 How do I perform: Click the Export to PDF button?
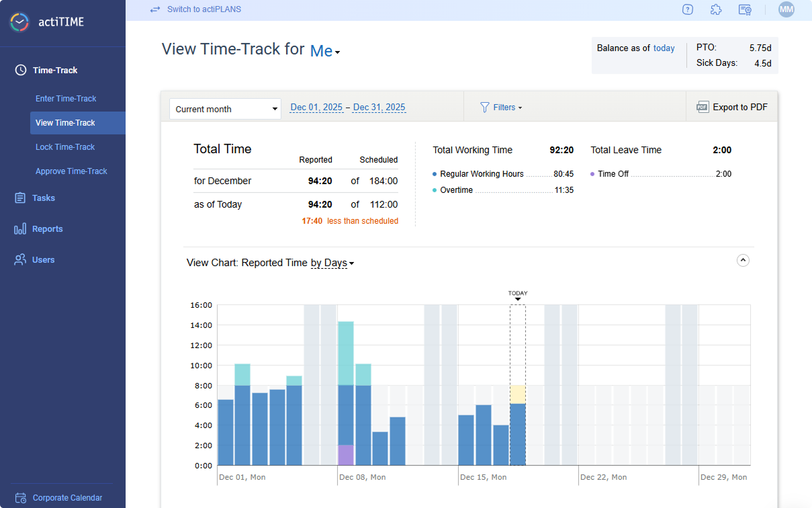pos(732,106)
